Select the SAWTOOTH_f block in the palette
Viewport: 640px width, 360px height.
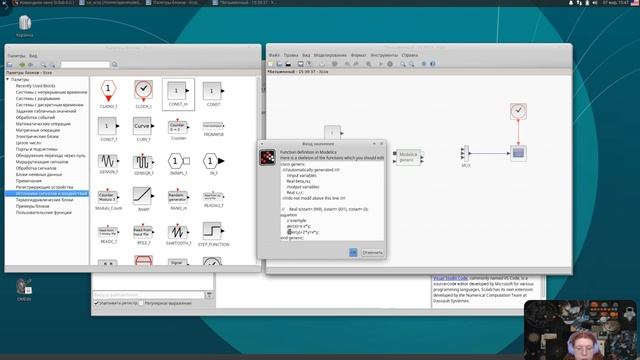click(x=178, y=234)
